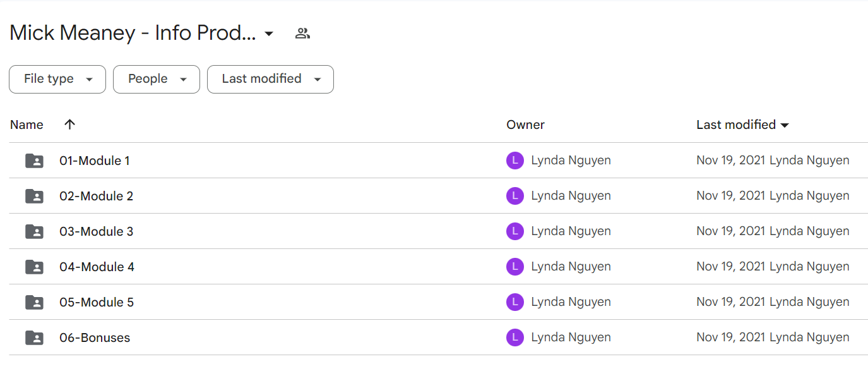868x371 pixels.
Task: Open the Last modified filter dropdown
Action: [270, 79]
